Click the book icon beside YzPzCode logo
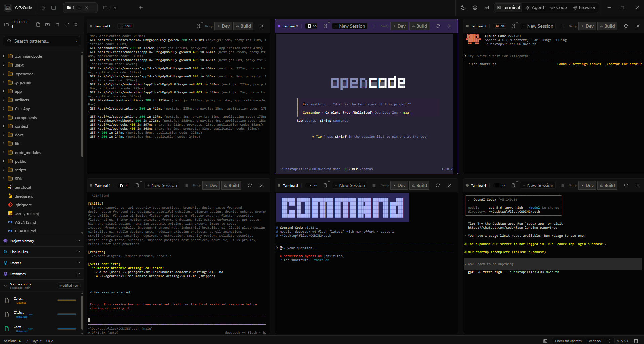Screen dimensions: 644x344 click(43, 8)
